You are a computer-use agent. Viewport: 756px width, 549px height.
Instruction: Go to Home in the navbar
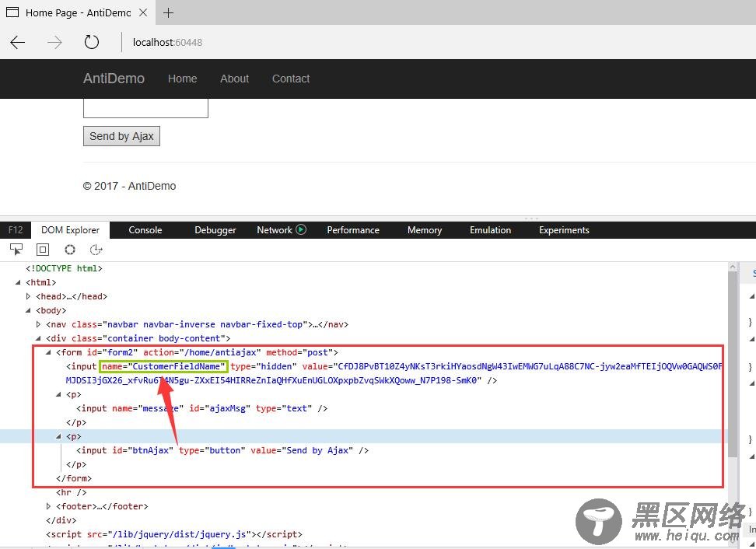(182, 79)
